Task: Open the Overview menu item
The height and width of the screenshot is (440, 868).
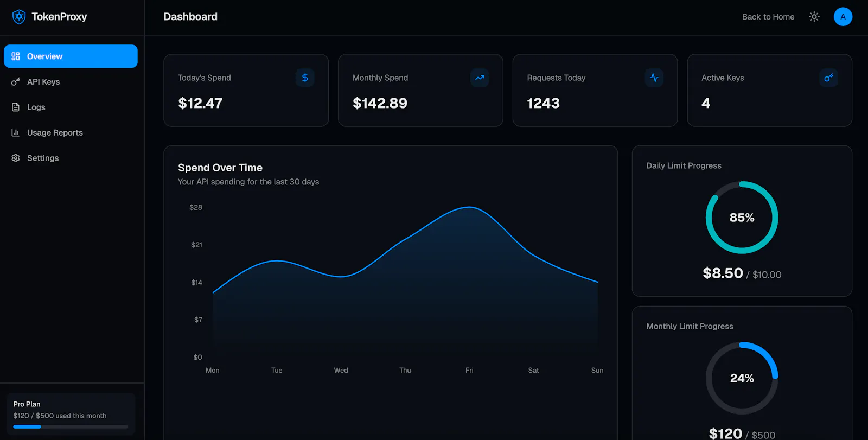Action: coord(71,56)
